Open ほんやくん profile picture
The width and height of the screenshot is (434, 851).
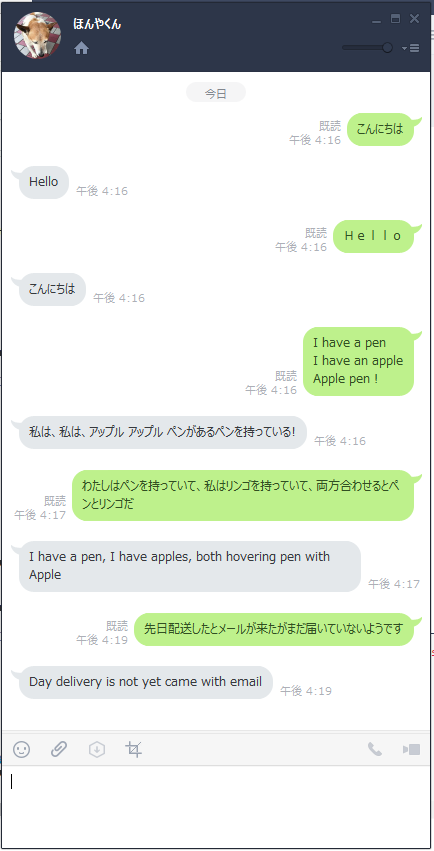(x=37, y=35)
